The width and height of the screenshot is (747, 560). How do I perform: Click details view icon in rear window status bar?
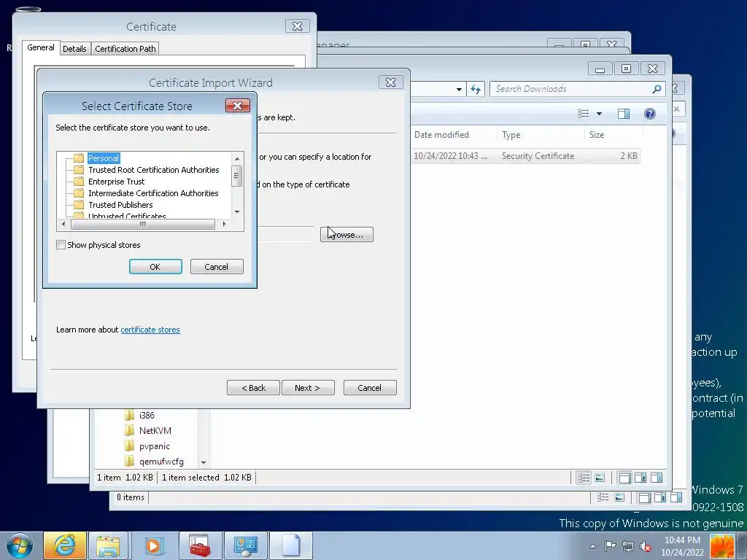point(603,497)
